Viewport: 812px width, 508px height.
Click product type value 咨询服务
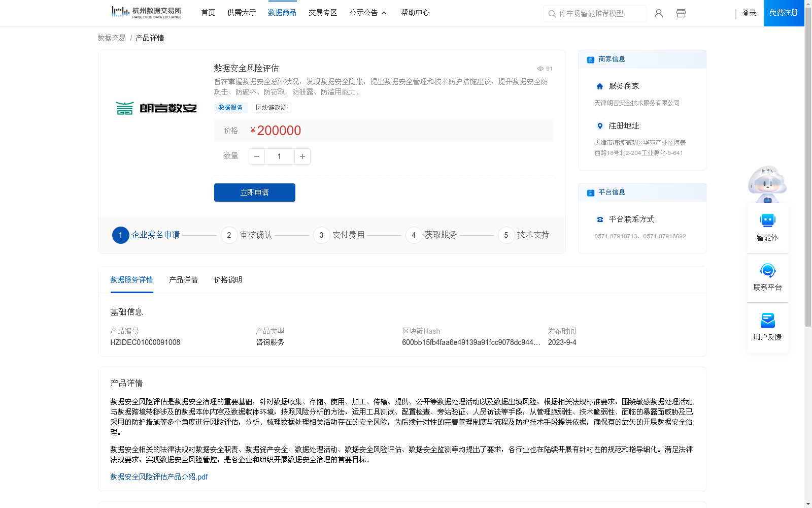tap(270, 342)
